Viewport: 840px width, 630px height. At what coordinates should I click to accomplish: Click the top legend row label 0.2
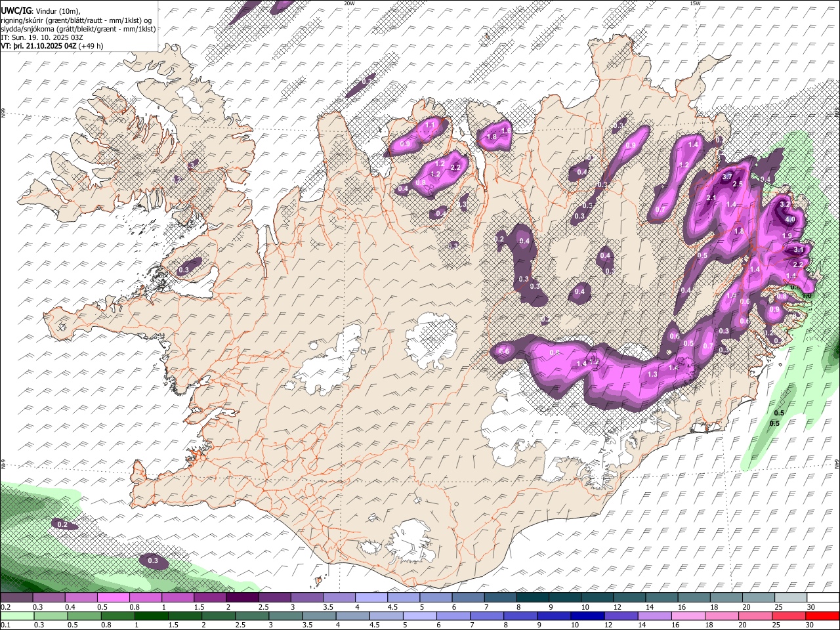5,606
